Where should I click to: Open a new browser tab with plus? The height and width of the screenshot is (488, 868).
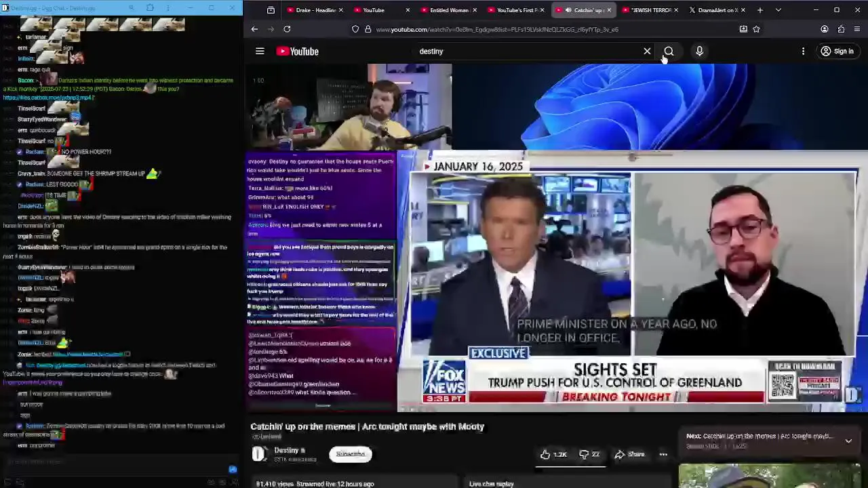[760, 10]
